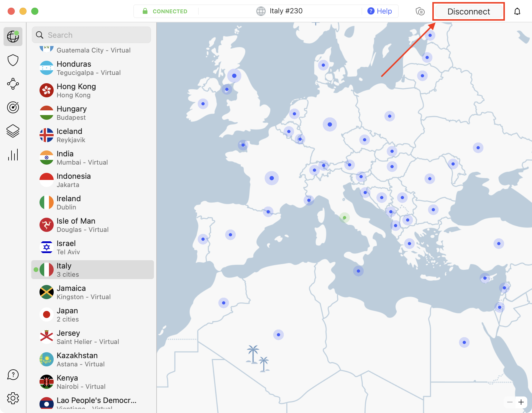The image size is (532, 413).
Task: Select Iceland Reykjavik server
Action: click(x=93, y=135)
